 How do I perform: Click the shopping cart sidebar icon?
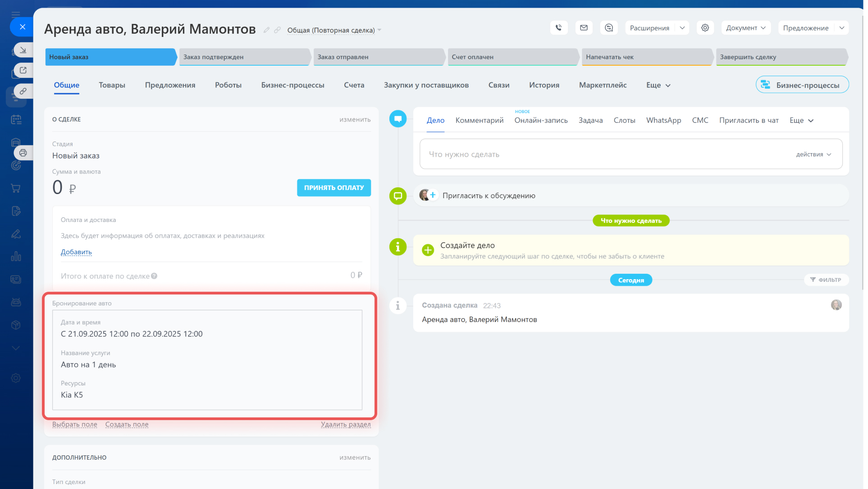(16, 188)
